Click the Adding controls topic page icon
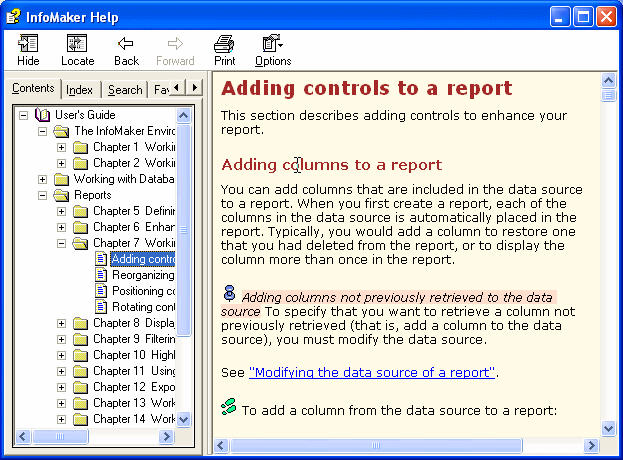This screenshot has height=460, width=623. tap(101, 259)
